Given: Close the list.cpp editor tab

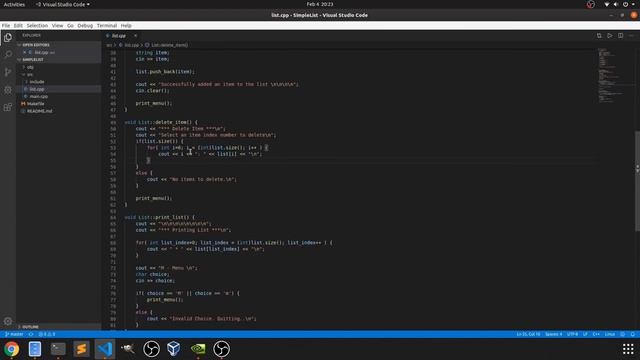Looking at the screenshot, I should 136,36.
